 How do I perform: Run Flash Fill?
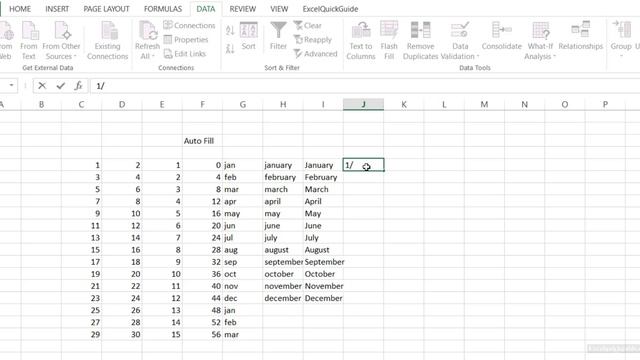click(x=389, y=41)
